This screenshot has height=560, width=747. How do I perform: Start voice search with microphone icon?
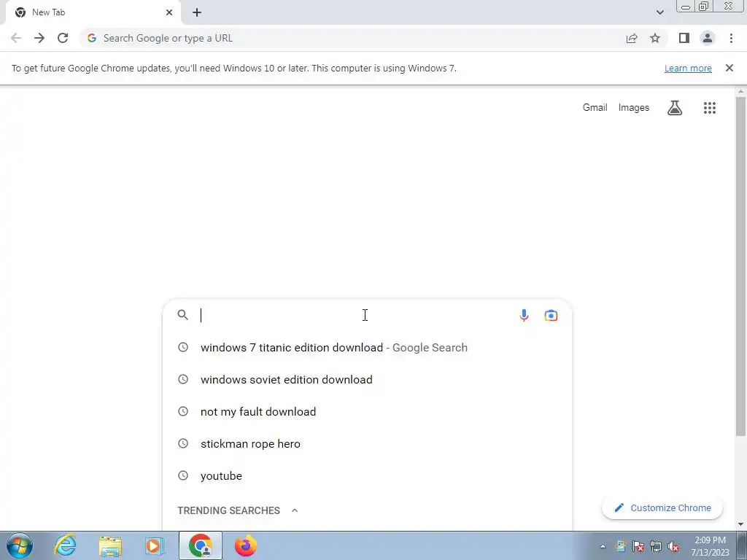pyautogui.click(x=524, y=315)
